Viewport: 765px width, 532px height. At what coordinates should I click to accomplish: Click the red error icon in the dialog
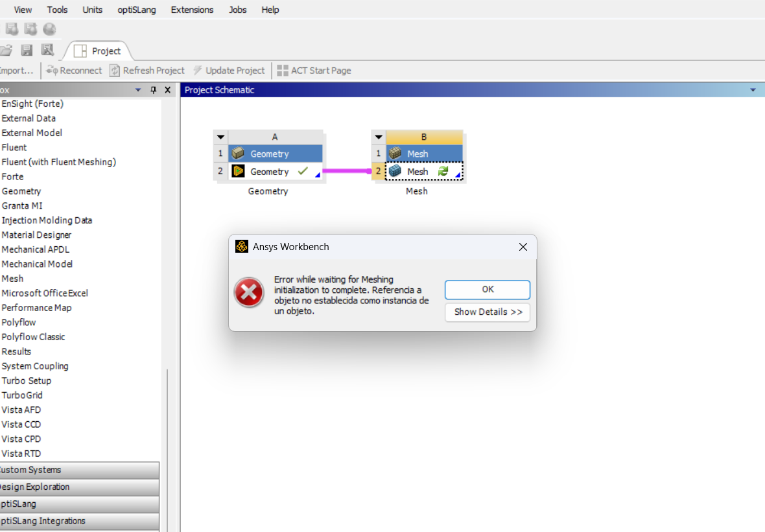(x=249, y=293)
